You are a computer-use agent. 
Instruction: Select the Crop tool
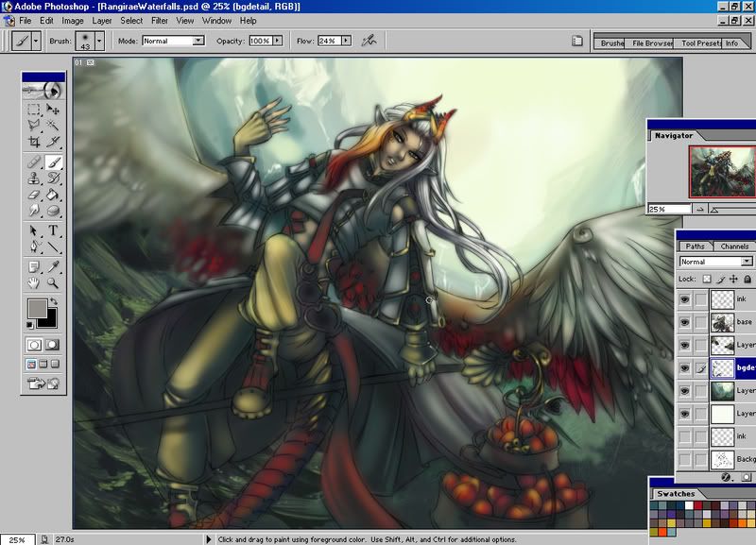pos(34,141)
